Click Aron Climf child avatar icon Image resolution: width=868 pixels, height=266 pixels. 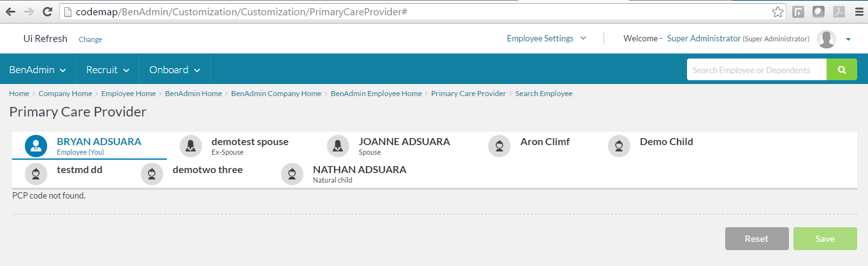click(500, 146)
